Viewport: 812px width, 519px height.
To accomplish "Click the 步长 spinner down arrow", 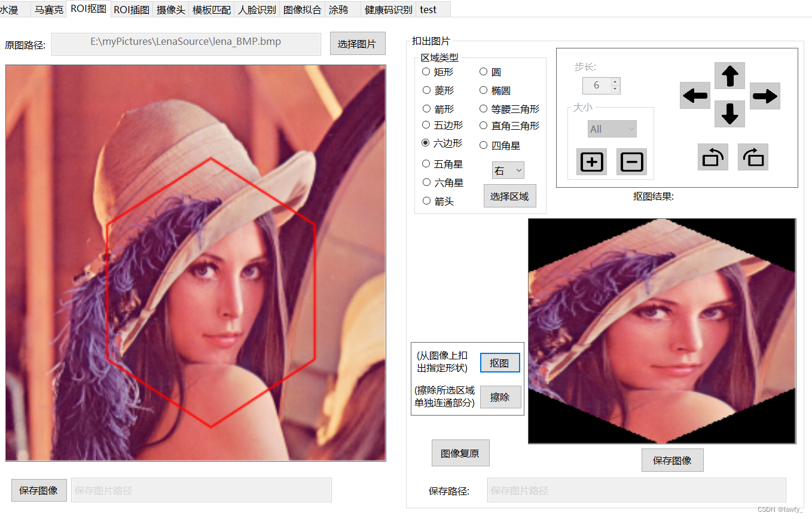I will (615, 89).
